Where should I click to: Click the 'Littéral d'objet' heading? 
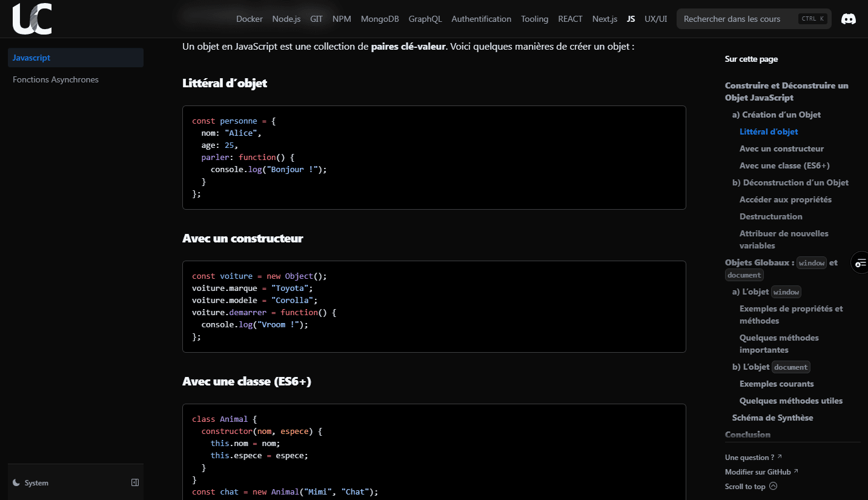225,83
